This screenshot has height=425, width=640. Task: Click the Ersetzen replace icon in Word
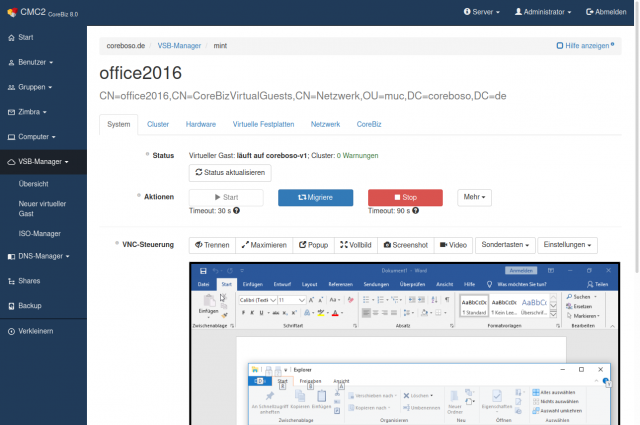pos(569,306)
